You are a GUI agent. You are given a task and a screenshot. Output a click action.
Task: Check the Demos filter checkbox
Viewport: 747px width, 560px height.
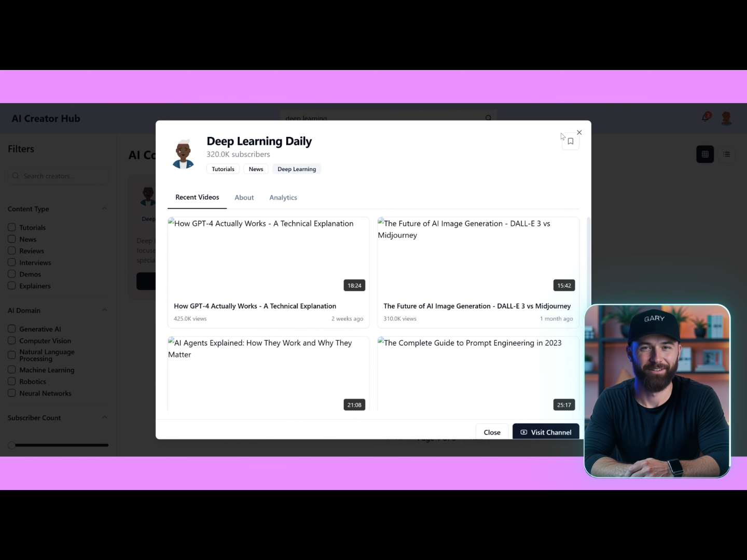11,274
